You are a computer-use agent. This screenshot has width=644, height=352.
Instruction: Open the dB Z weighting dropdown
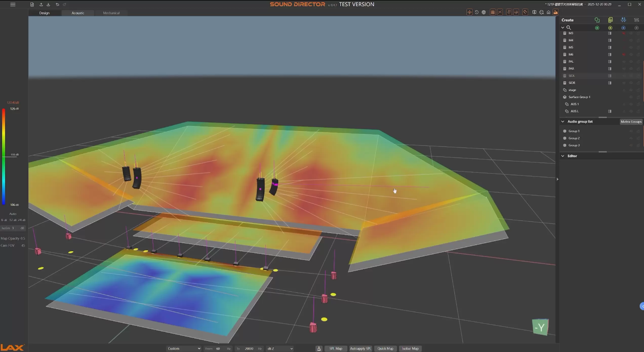(x=280, y=348)
